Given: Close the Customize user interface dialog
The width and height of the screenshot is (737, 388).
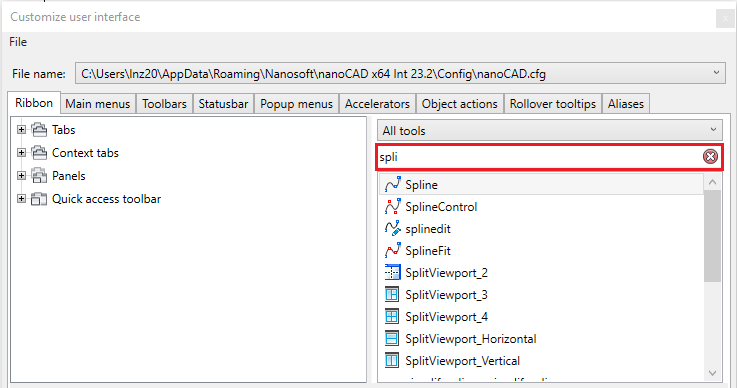Looking at the screenshot, I should pos(724,19).
